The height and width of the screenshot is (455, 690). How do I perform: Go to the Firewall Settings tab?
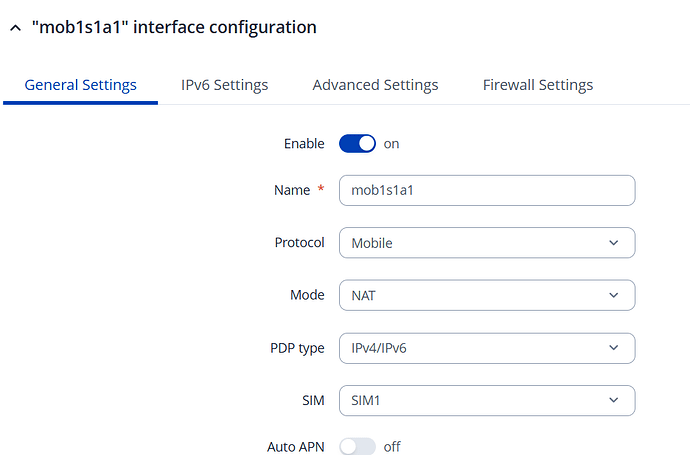tap(537, 85)
